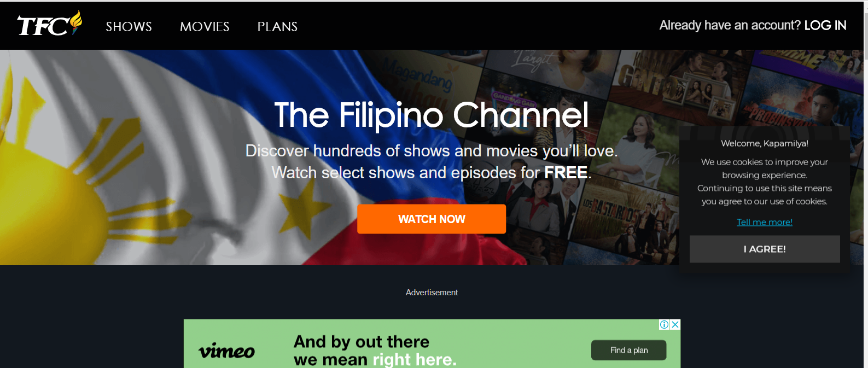Click the Vimeo ad headline text

coord(375,351)
